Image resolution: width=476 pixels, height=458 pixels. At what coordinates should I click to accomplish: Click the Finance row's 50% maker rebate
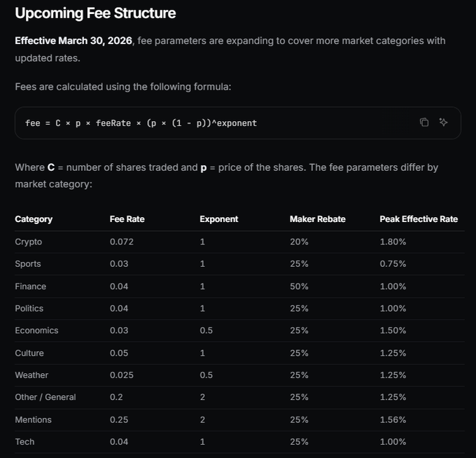pyautogui.click(x=298, y=286)
